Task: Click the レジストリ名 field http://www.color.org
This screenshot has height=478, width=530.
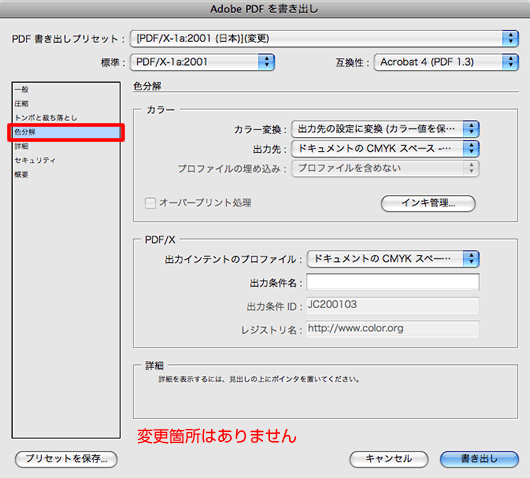Action: pyautogui.click(x=393, y=329)
